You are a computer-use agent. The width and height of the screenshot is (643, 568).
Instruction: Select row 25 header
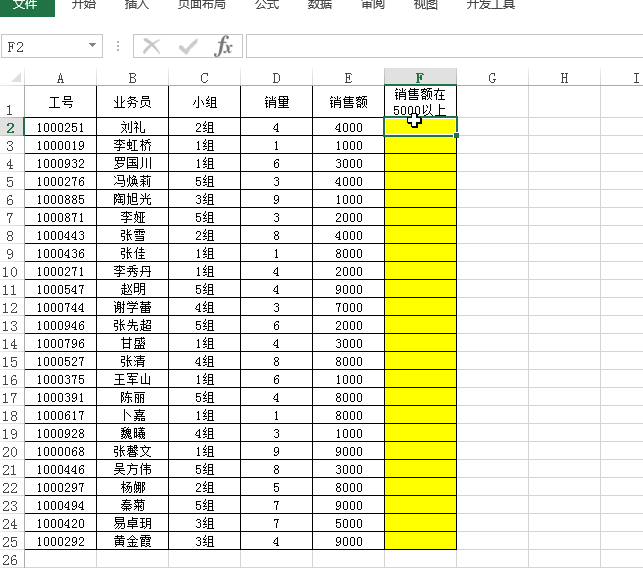[11, 541]
